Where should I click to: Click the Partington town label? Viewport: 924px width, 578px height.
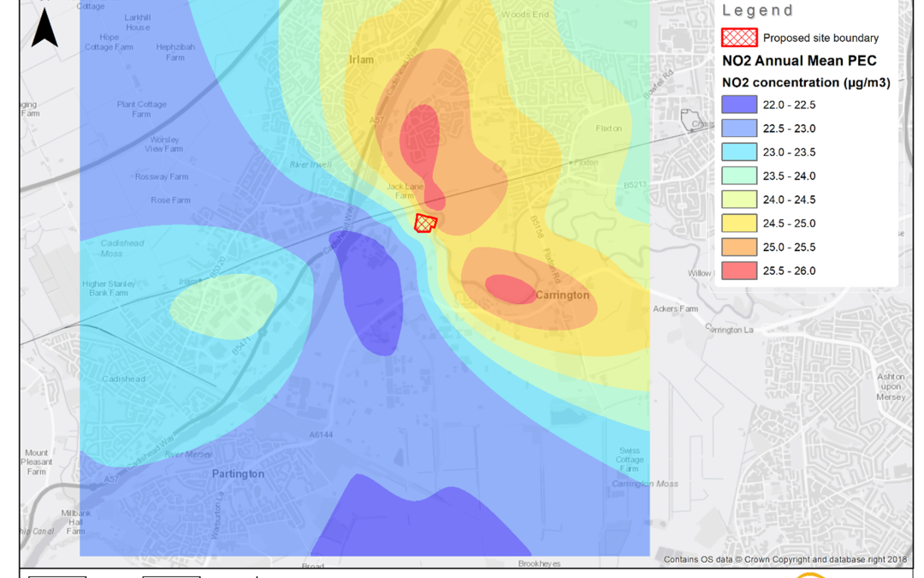tap(237, 474)
